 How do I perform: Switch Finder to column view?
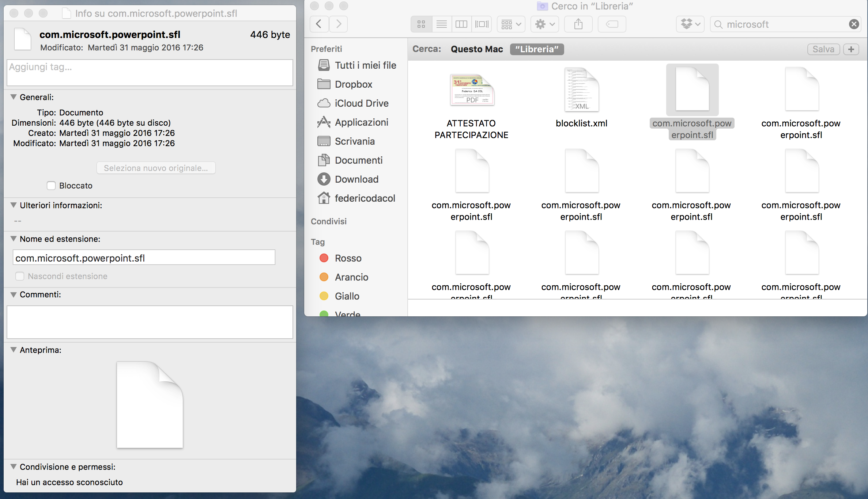(x=461, y=24)
